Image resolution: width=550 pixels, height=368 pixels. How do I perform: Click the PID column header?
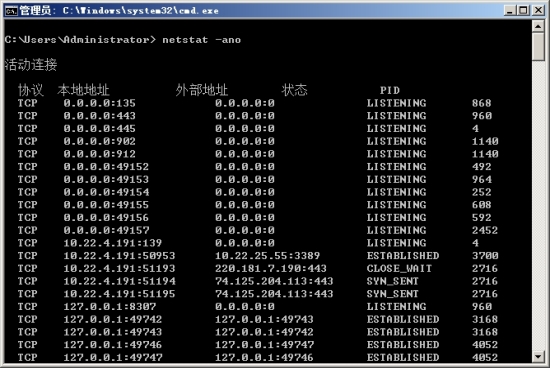pos(390,90)
